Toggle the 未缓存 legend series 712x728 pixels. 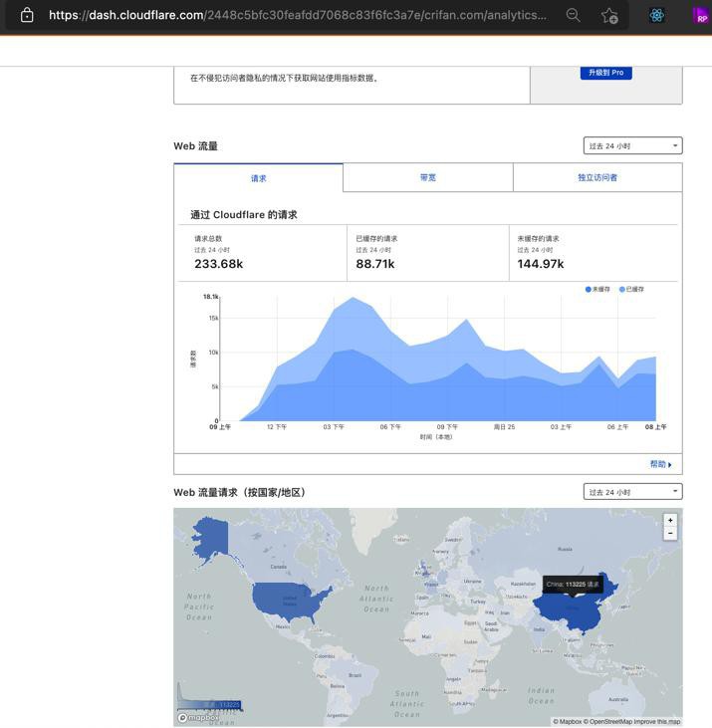[597, 289]
